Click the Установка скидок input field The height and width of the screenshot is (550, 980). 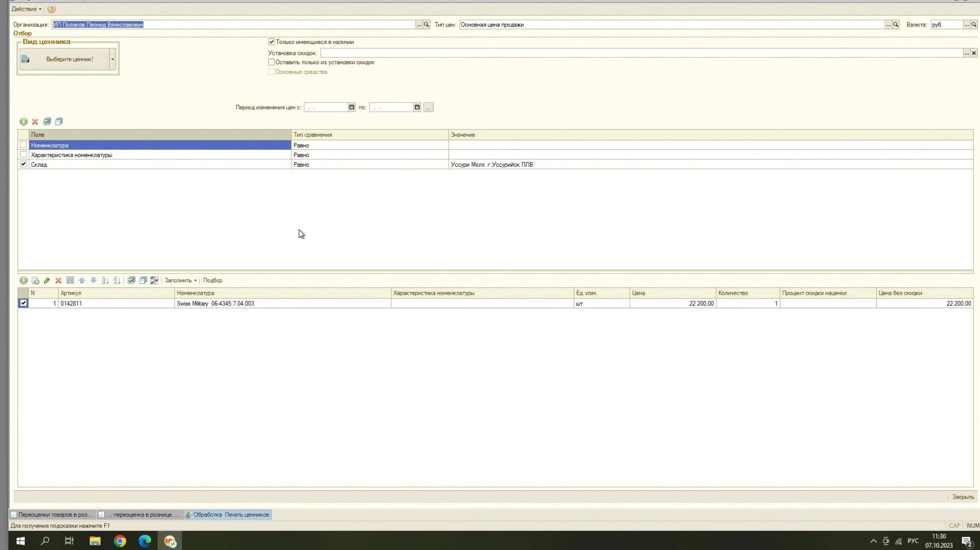(642, 53)
